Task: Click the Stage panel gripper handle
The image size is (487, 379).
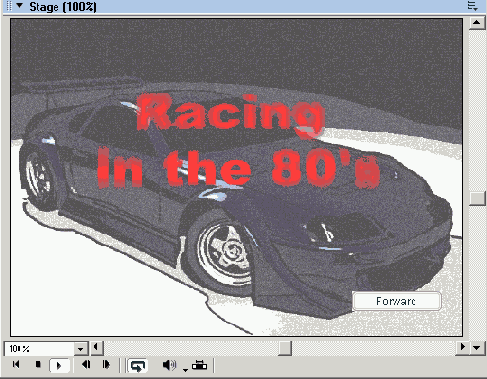Action: click(x=9, y=6)
